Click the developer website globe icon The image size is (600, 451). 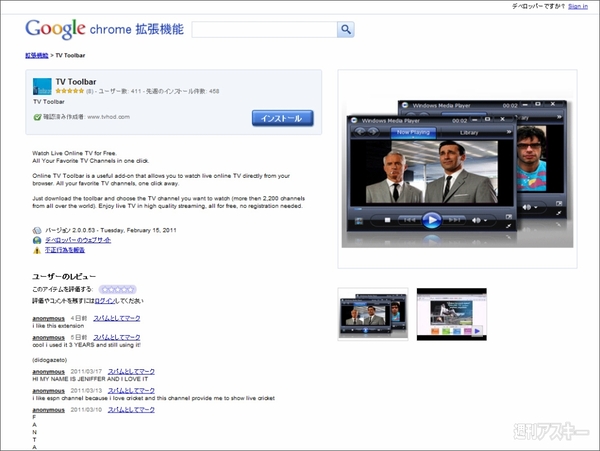tap(37, 240)
